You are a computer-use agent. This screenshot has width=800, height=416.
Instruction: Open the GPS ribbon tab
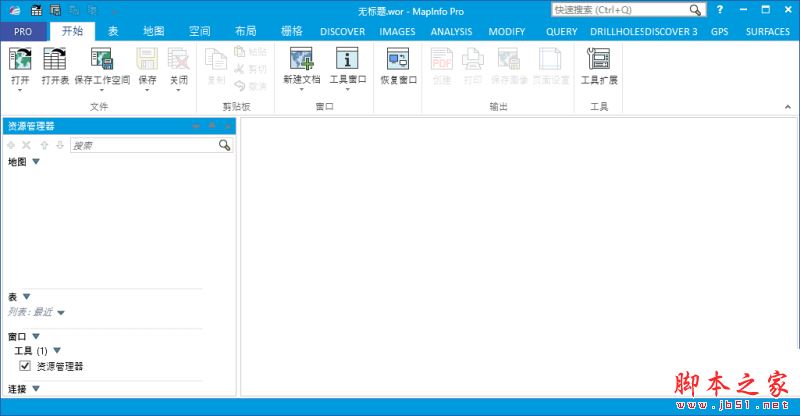(x=719, y=32)
